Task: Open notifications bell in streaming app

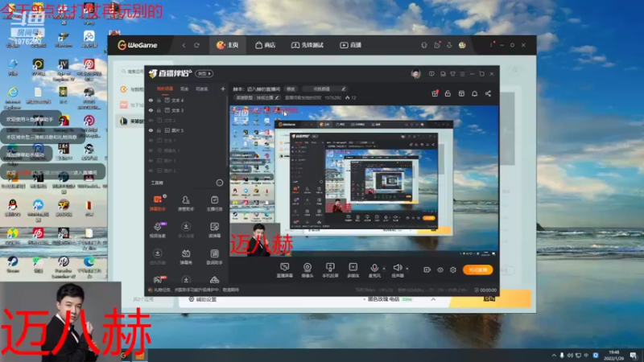Action: point(474,93)
